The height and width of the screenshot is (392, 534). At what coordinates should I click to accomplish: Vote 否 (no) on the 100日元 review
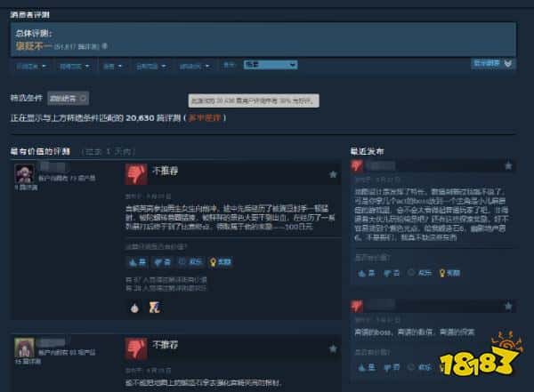pos(163,262)
